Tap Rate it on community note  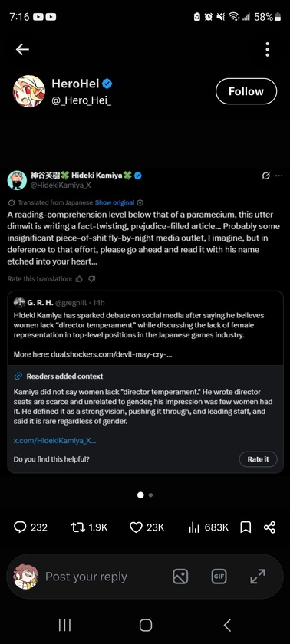[x=258, y=459]
